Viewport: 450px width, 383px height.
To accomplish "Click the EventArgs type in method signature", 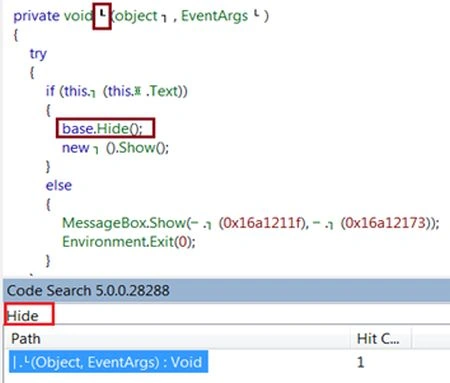I will (x=214, y=16).
